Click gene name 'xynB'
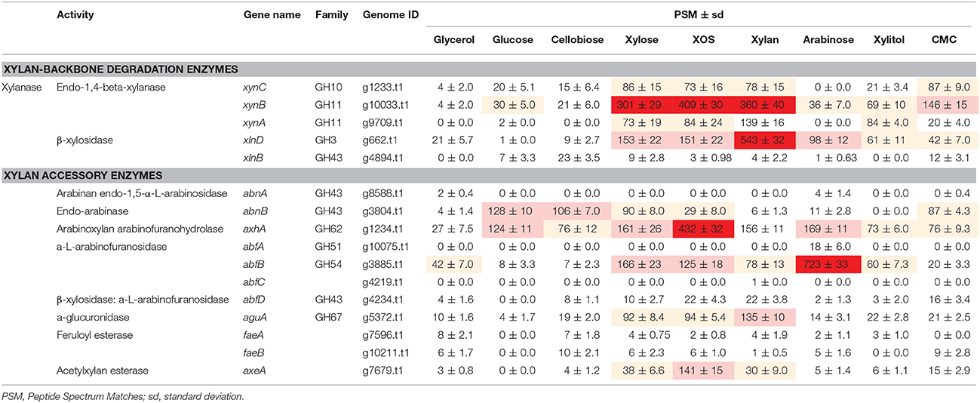The image size is (980, 403). pos(255,104)
